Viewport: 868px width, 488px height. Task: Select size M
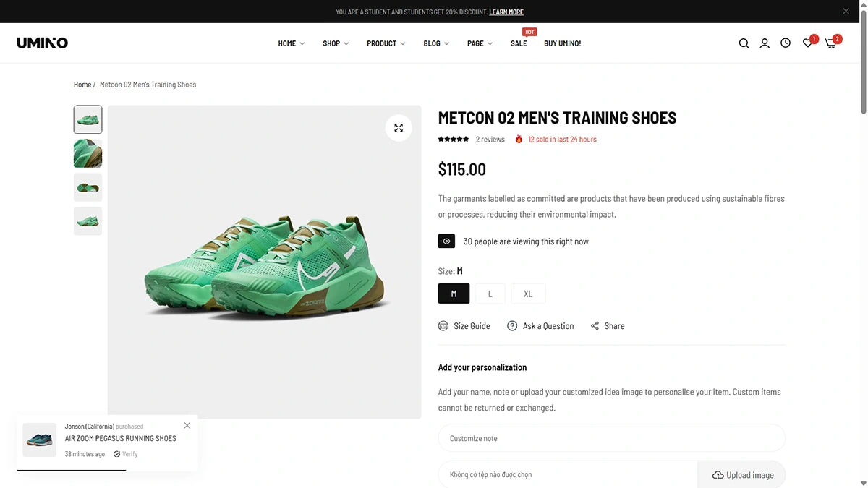(454, 293)
